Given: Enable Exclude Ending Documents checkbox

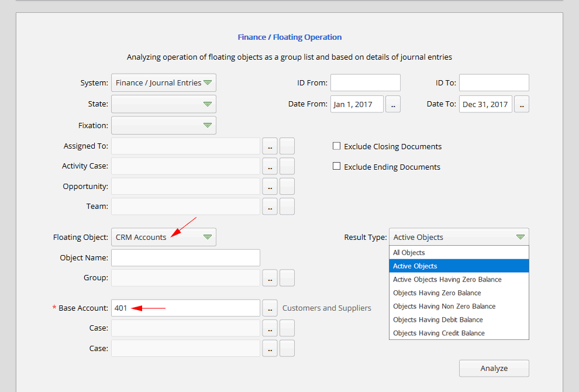Looking at the screenshot, I should point(336,166).
